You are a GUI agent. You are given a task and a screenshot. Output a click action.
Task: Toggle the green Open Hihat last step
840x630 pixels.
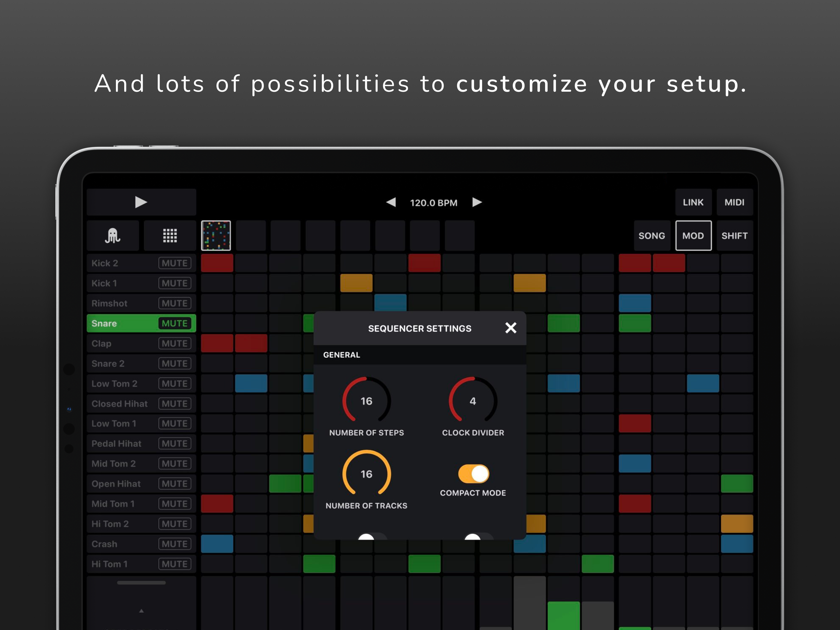(x=737, y=484)
